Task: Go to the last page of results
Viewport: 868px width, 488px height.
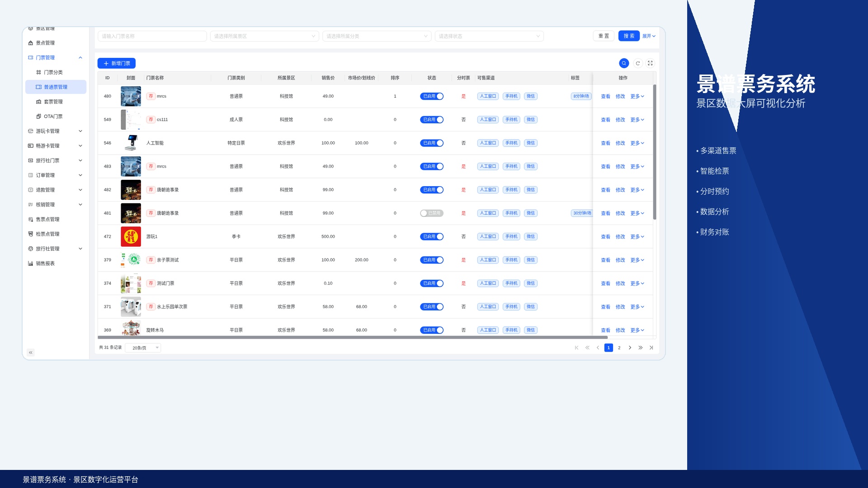Action: pos(651,347)
